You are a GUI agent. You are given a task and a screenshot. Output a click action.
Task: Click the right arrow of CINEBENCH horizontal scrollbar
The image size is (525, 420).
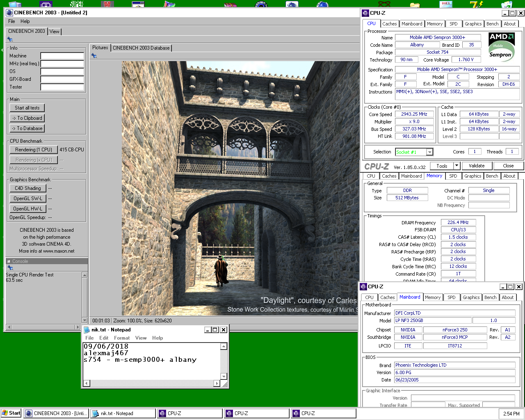78,327
